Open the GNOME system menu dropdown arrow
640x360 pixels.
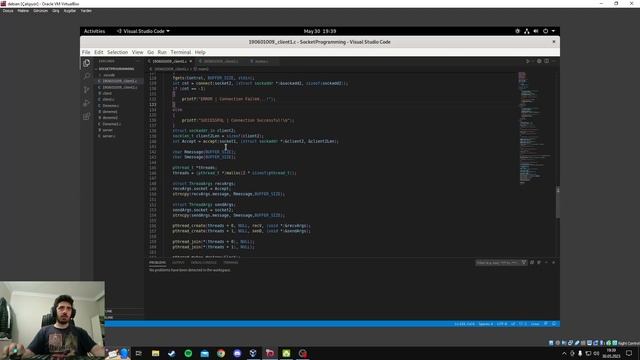pos(553,31)
